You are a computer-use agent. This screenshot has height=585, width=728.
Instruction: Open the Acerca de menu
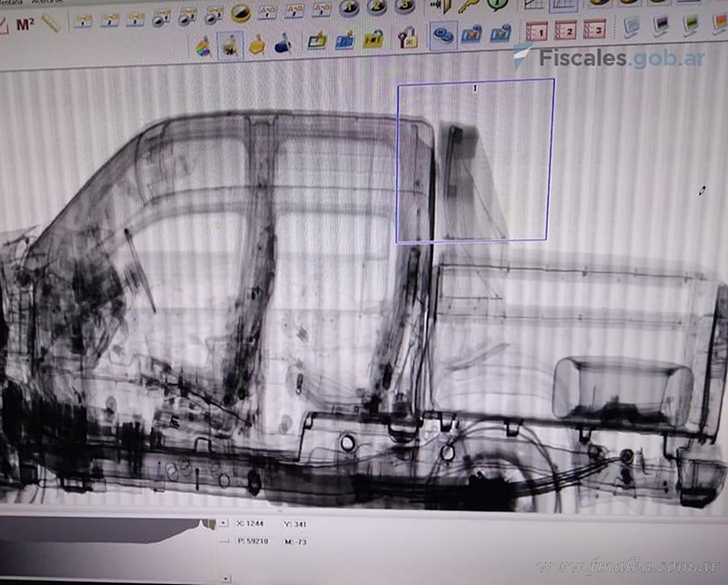point(45,3)
